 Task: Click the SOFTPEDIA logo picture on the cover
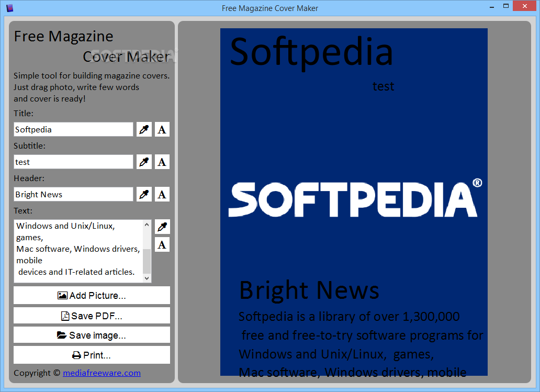click(x=355, y=198)
